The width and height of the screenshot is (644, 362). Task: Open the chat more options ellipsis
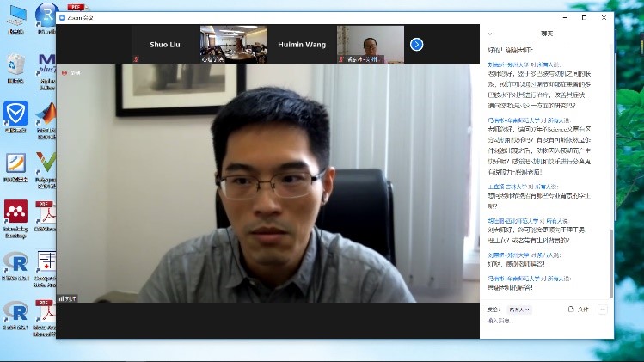tap(602, 309)
